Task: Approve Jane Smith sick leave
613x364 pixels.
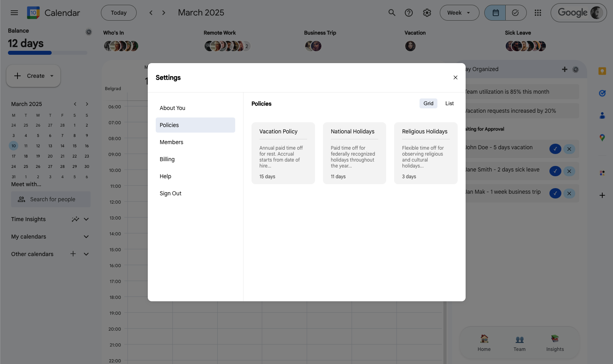Action: pos(555,171)
